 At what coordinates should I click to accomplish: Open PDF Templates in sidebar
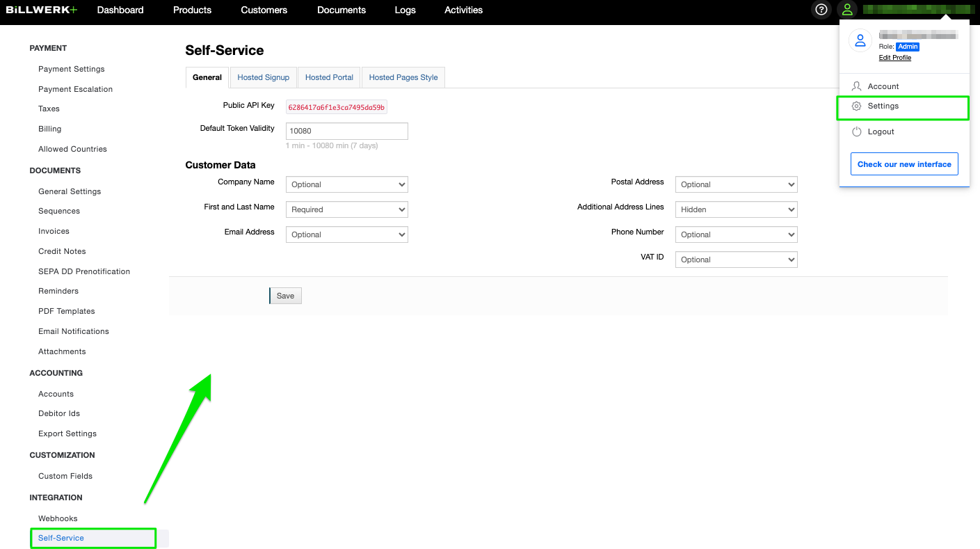tap(67, 311)
